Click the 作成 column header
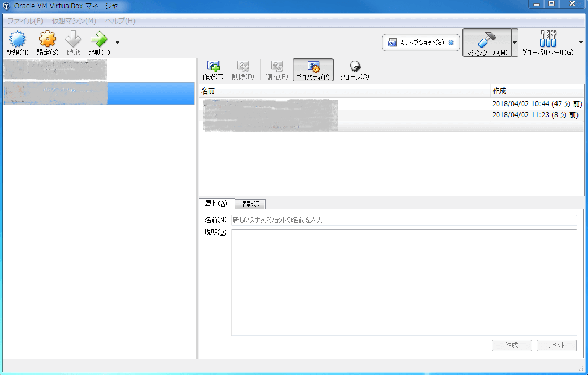The image size is (588, 375). pos(537,91)
